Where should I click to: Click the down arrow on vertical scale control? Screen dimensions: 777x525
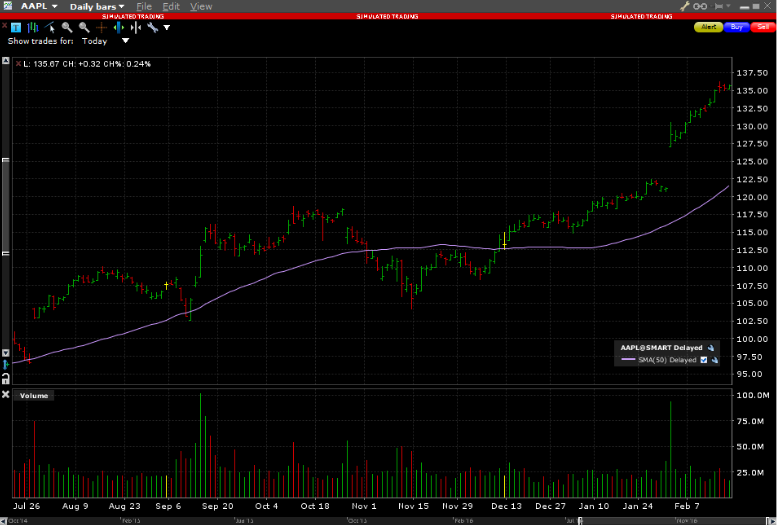pyautogui.click(x=5, y=353)
